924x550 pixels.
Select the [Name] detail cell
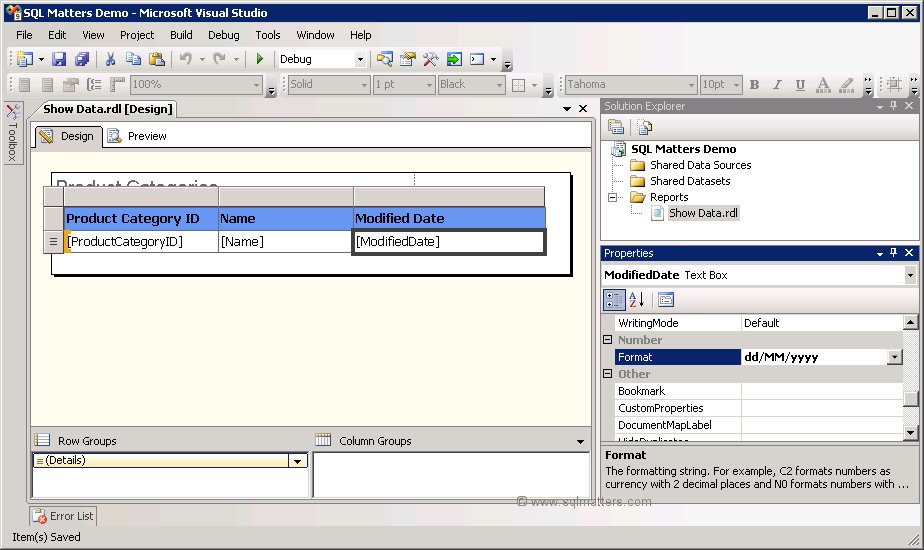(x=286, y=242)
